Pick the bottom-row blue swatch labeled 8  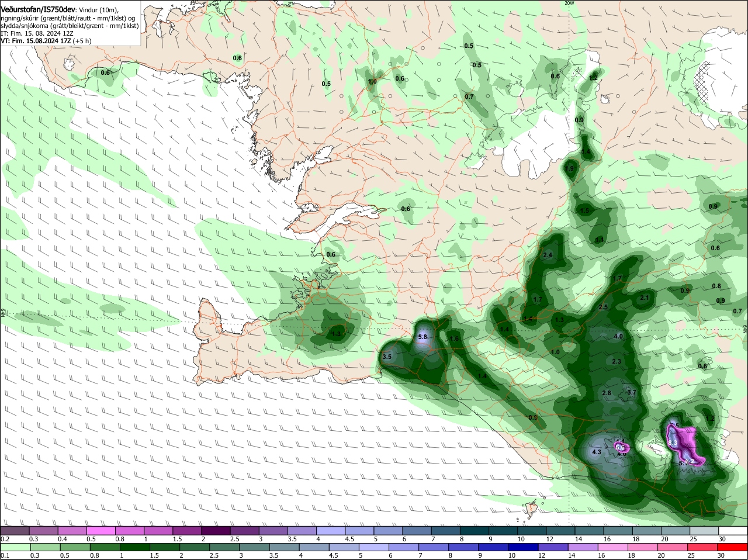[464, 548]
